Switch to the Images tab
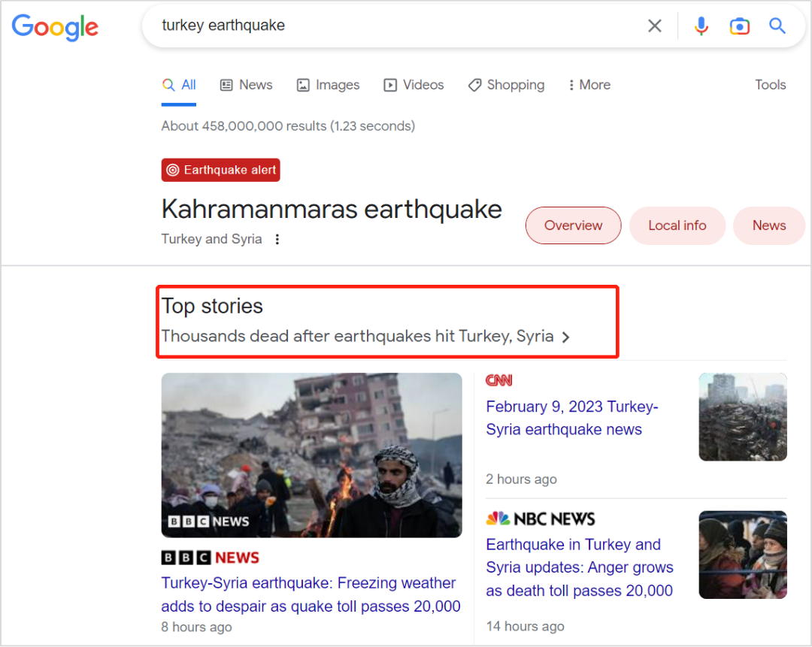The image size is (812, 647). click(328, 85)
